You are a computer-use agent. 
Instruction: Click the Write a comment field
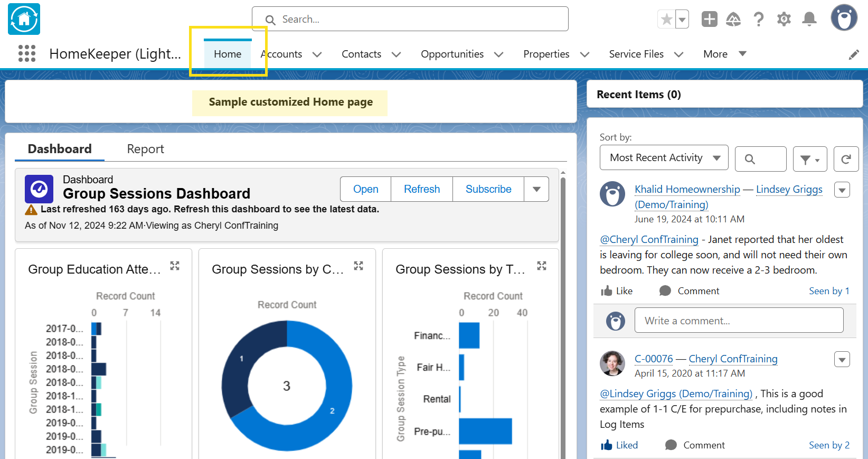738,321
